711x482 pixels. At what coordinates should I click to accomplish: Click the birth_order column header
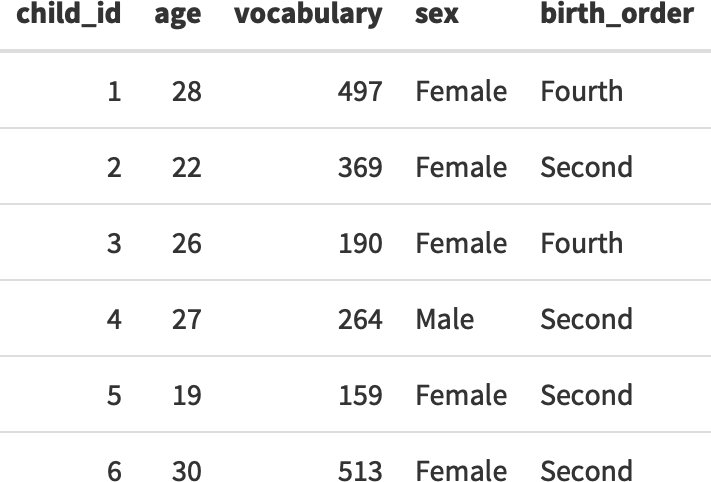click(616, 15)
